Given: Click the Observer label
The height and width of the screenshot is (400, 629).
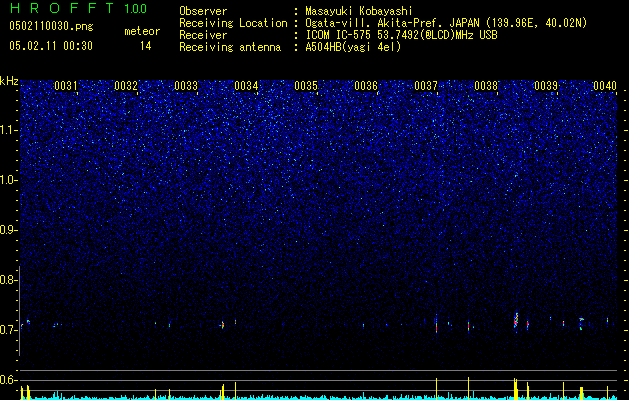Looking at the screenshot, I should tap(203, 11).
